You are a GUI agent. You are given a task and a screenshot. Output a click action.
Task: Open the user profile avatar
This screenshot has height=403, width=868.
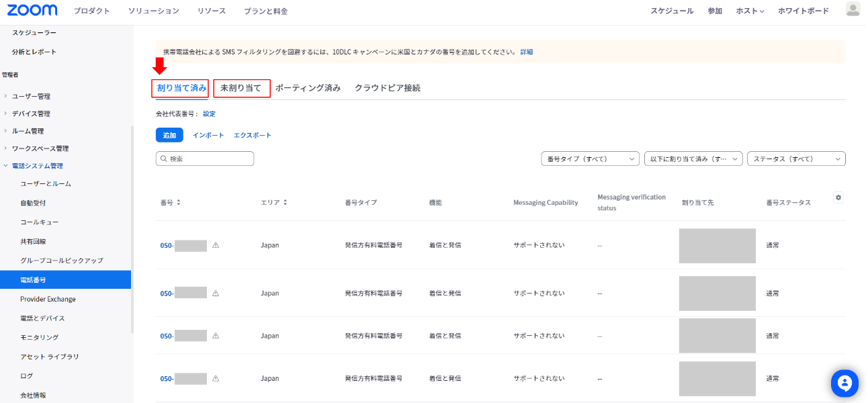point(853,9)
